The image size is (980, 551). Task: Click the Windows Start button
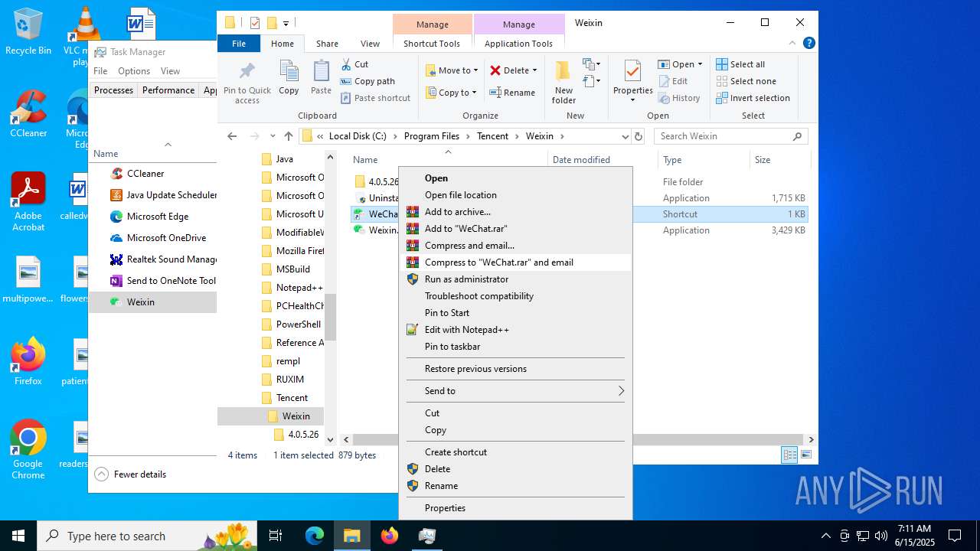coord(18,536)
